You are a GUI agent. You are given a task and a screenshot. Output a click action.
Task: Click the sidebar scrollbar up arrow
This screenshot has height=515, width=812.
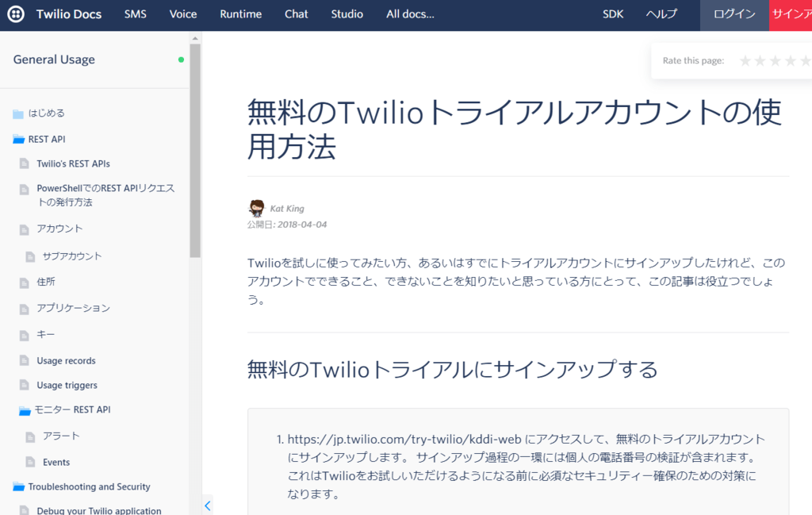click(195, 38)
